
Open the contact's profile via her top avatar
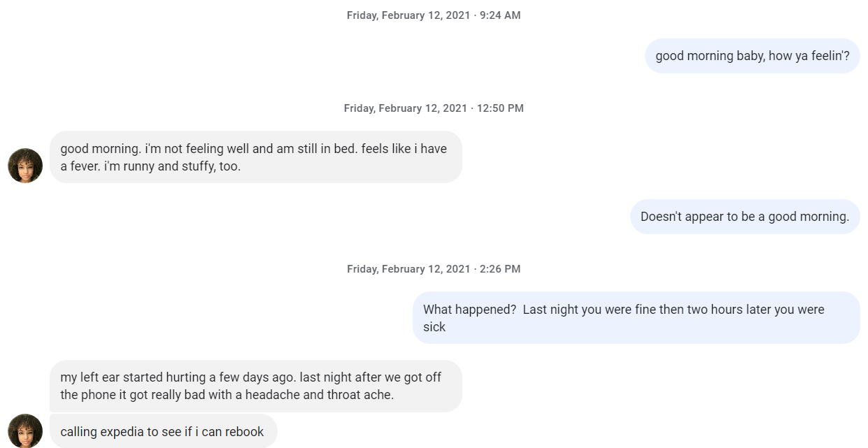click(25, 165)
